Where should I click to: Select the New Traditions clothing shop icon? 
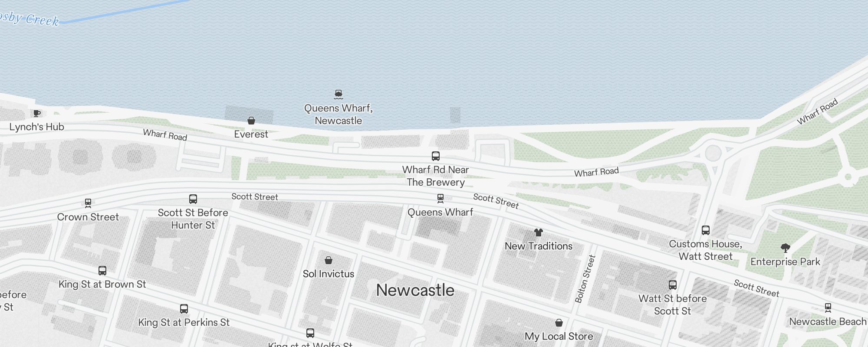538,232
